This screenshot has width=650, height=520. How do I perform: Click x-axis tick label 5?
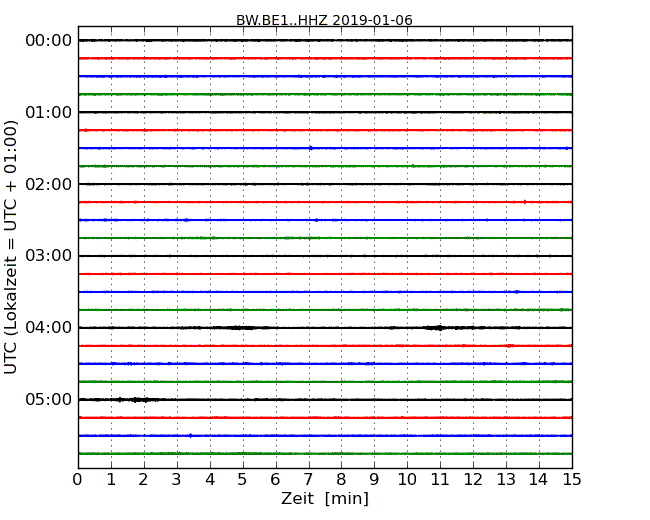[243, 480]
